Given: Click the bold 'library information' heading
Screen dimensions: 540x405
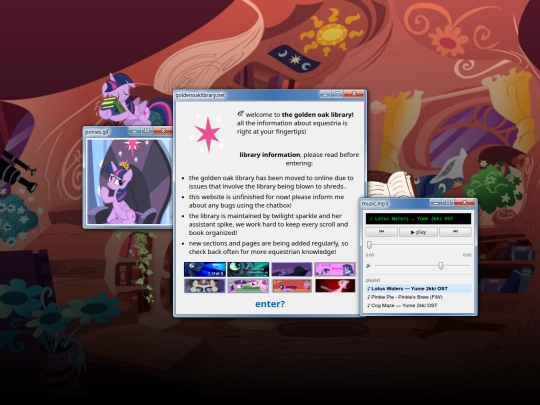Looking at the screenshot, I should click(270, 155).
